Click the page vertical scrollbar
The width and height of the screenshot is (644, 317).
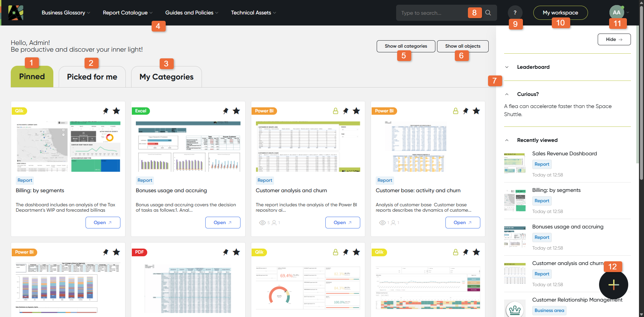(641, 101)
